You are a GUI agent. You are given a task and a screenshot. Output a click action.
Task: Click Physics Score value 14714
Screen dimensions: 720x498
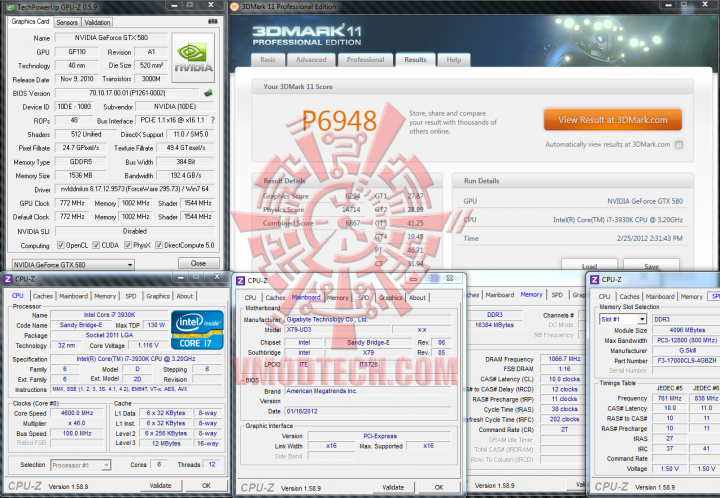coord(351,209)
